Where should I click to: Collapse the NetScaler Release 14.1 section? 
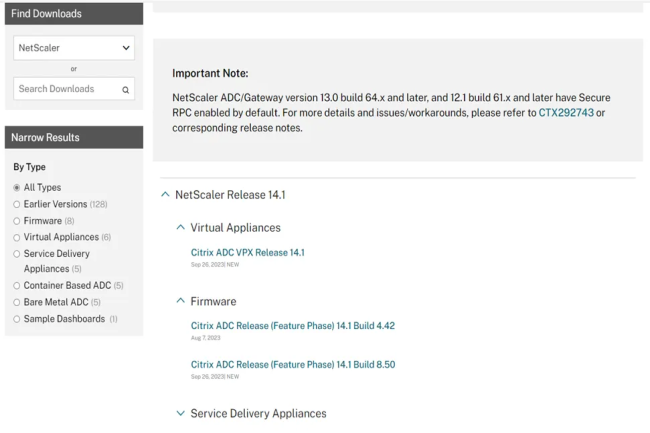coord(165,195)
